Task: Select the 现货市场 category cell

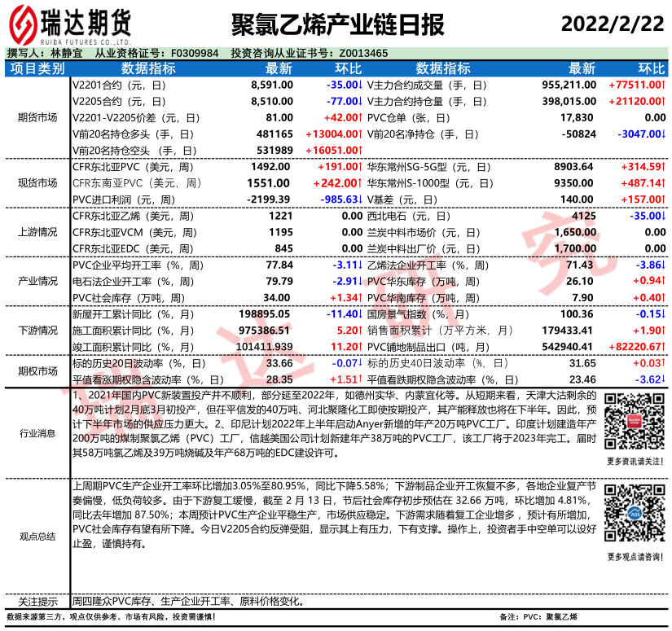Action: click(37, 182)
